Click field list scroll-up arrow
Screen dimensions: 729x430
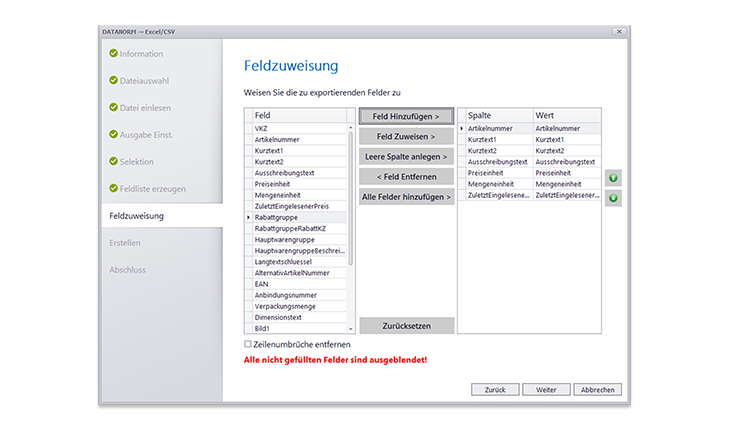coord(351,127)
